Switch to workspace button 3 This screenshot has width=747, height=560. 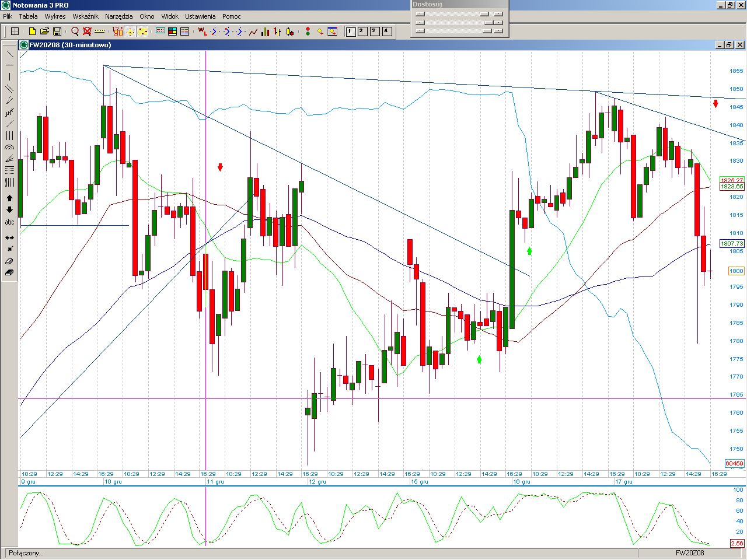(375, 32)
